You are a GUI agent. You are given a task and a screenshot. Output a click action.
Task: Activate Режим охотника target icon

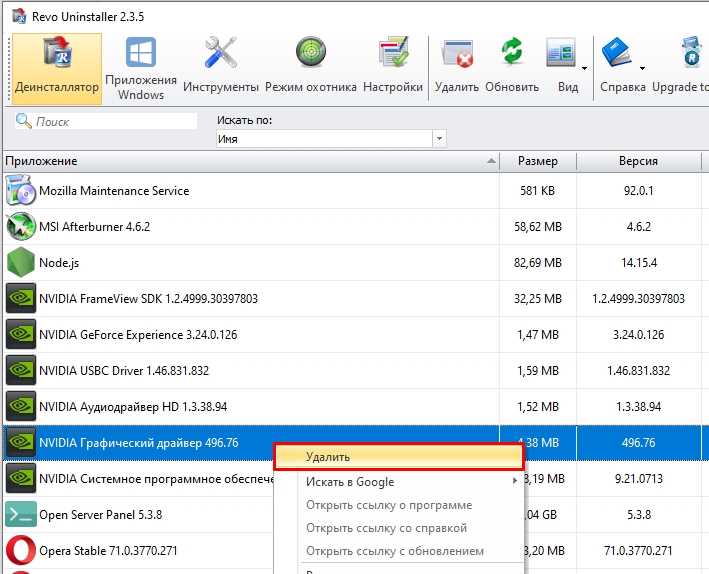pyautogui.click(x=311, y=51)
